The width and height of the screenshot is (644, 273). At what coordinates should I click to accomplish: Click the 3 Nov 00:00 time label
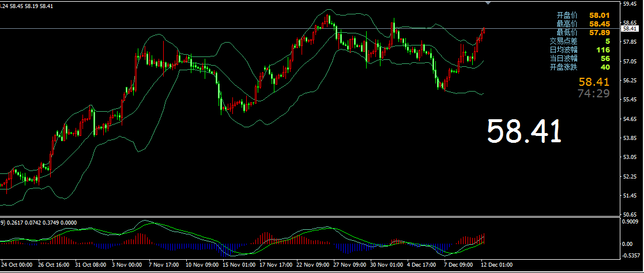(x=127, y=266)
